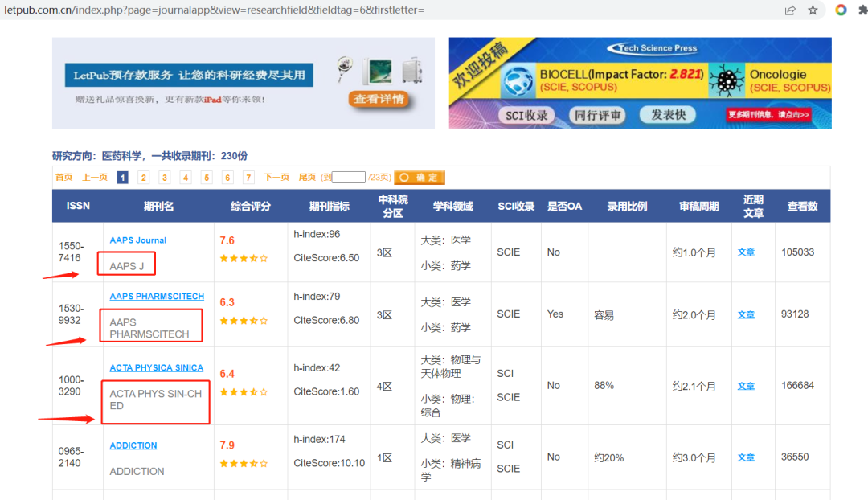Screen dimensions: 868x500
Task: Go to page 6 of results
Action: (227, 177)
